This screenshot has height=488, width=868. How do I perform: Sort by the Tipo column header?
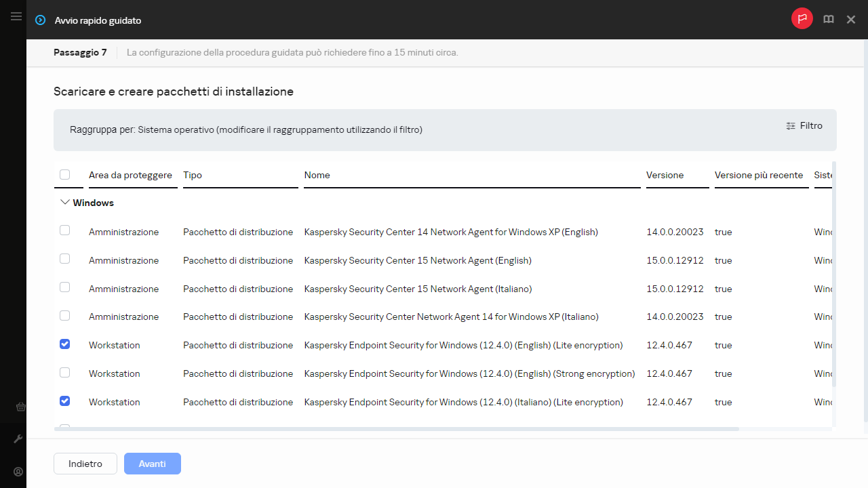[193, 175]
